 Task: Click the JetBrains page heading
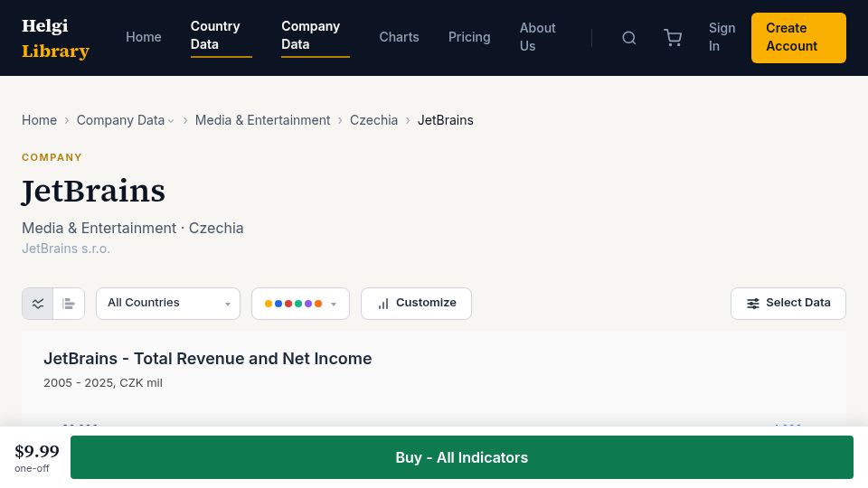point(93,192)
